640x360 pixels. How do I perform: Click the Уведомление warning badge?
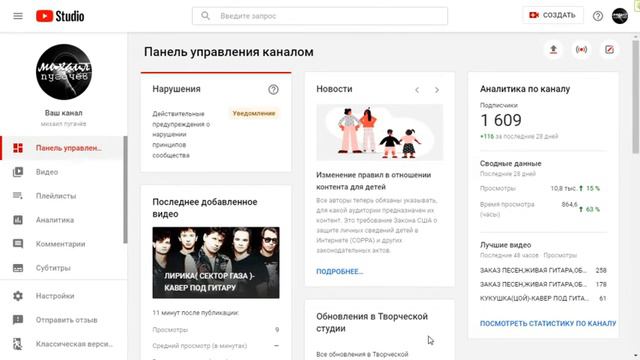pos(253,113)
